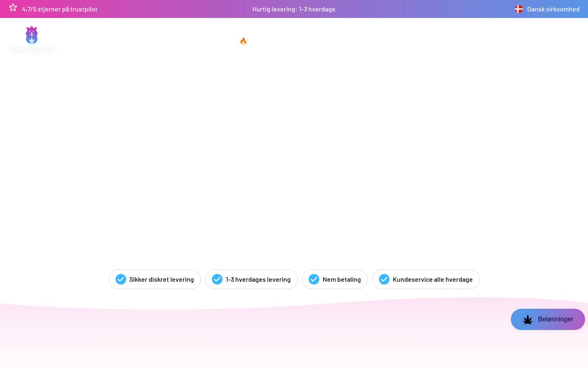Click the 1-3 hverdages levering badge text
This screenshot has width=588, height=368.
(x=258, y=279)
